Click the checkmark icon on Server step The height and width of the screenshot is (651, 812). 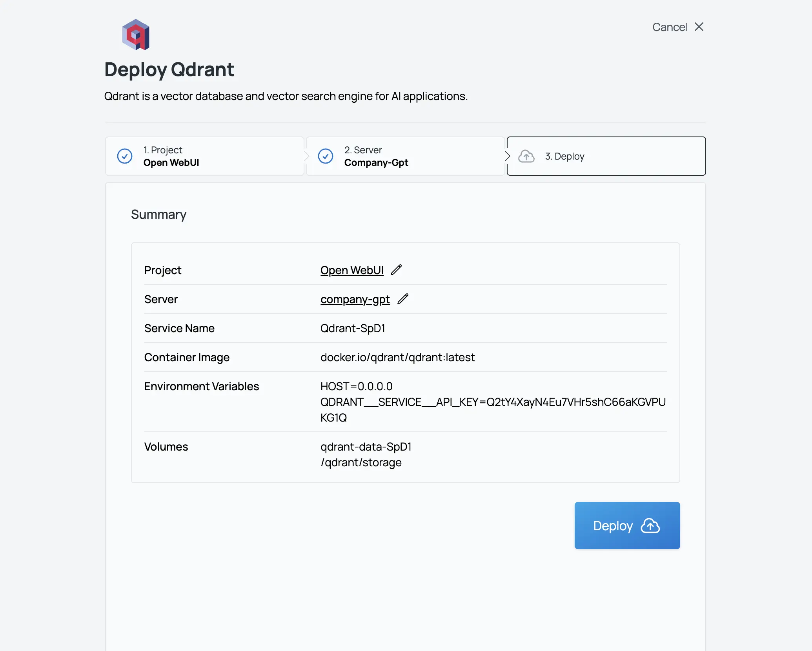[x=326, y=156]
